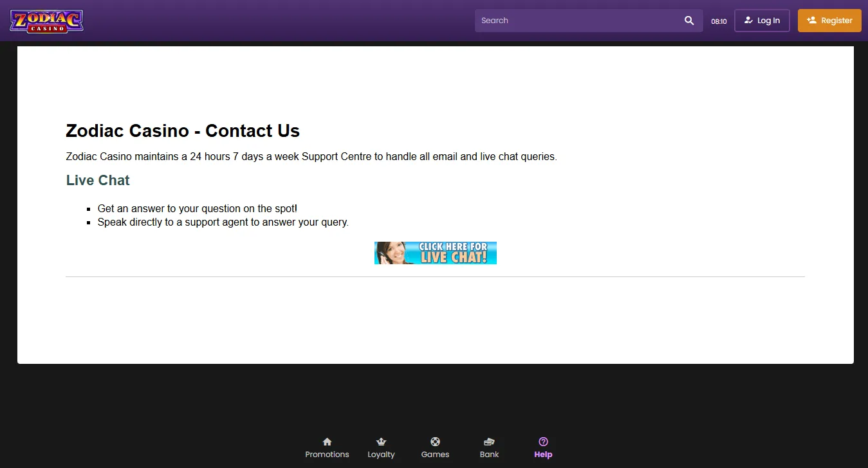The height and width of the screenshot is (468, 868).
Task: Open the Log In button
Action: pos(762,21)
